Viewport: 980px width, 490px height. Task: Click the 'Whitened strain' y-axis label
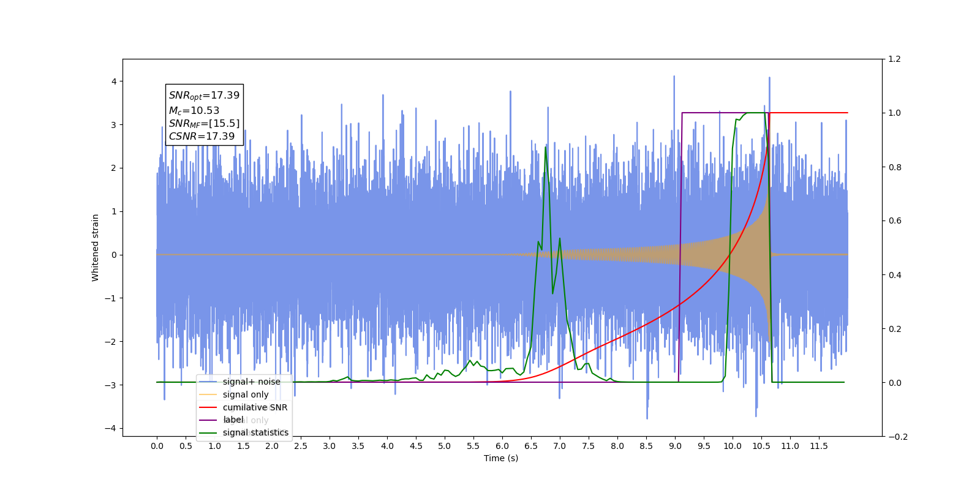[95, 247]
